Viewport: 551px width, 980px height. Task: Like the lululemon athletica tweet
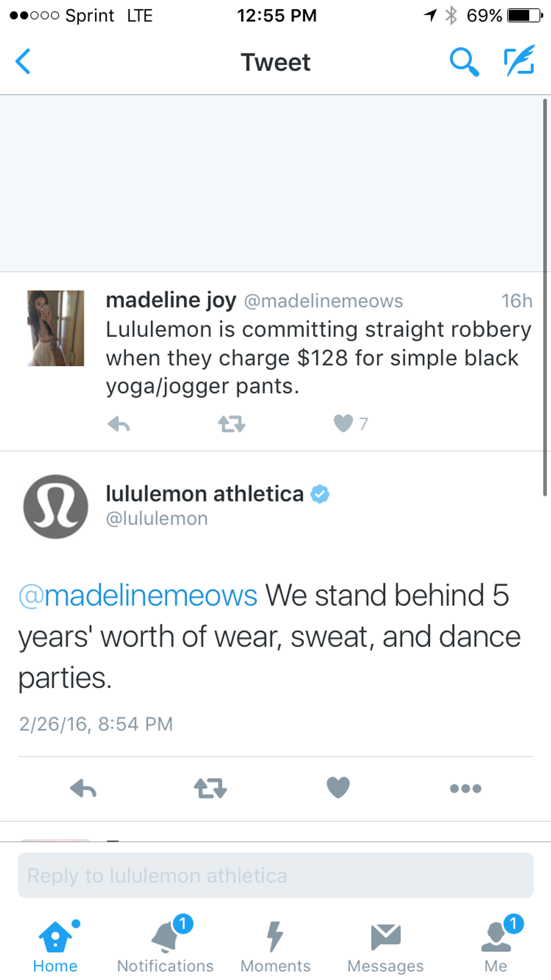point(338,787)
